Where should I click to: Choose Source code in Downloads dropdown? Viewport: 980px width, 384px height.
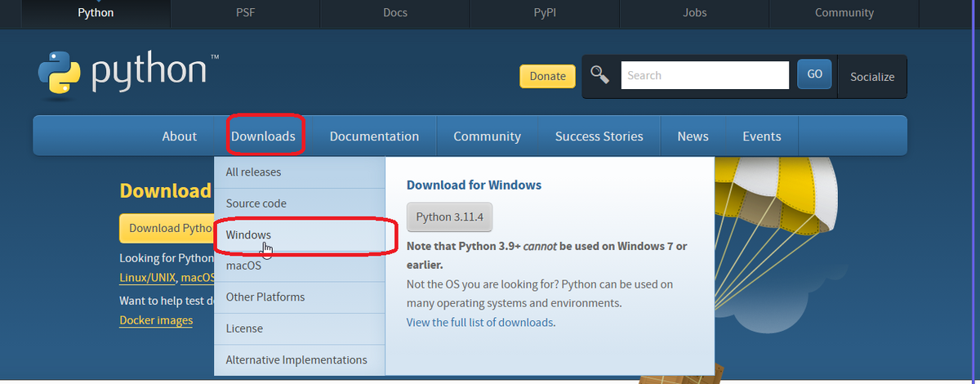point(299,203)
